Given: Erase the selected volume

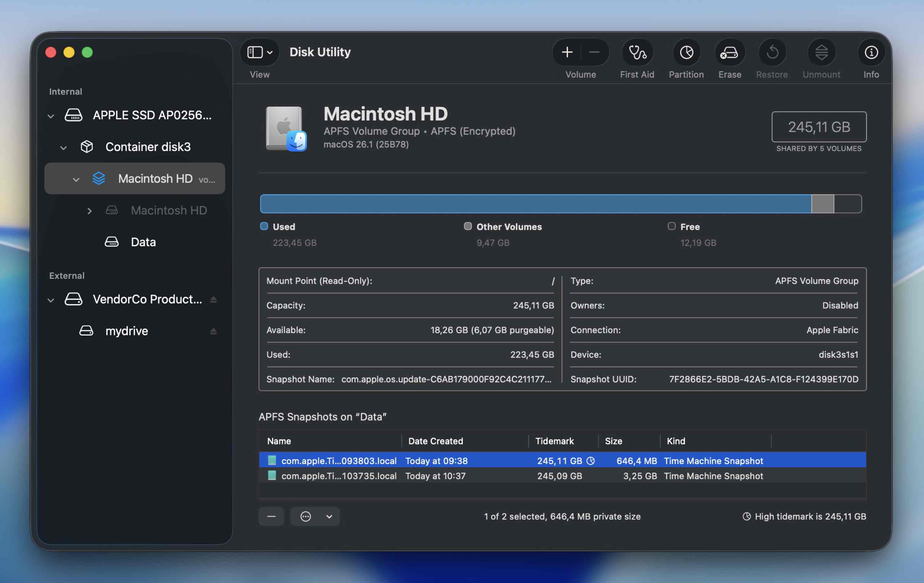Looking at the screenshot, I should tap(729, 53).
